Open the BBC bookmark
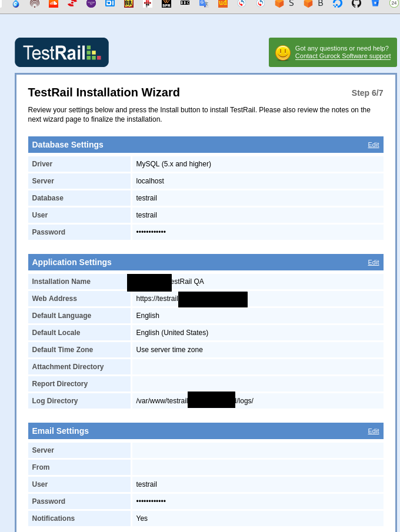Viewport: 400px width, 532px height. click(x=185, y=3)
